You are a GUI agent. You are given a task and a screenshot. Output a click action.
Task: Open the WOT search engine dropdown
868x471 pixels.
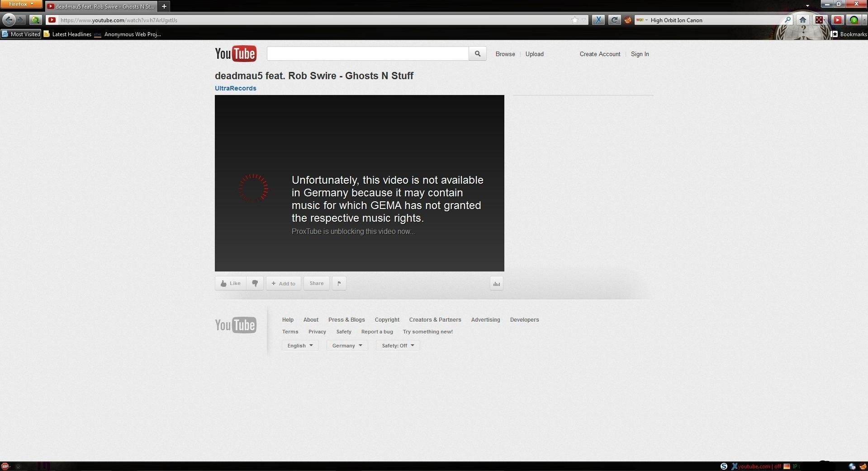coord(642,20)
